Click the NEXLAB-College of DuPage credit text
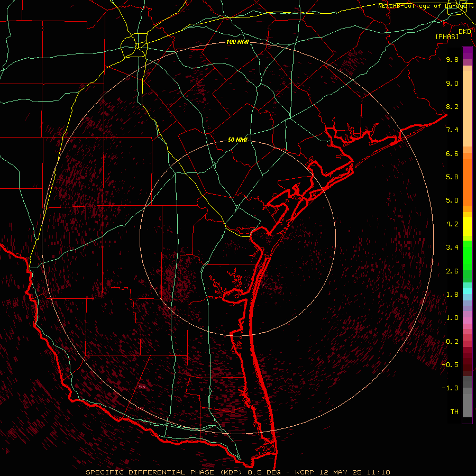Viewport: 476px width, 476px height. pos(425,6)
